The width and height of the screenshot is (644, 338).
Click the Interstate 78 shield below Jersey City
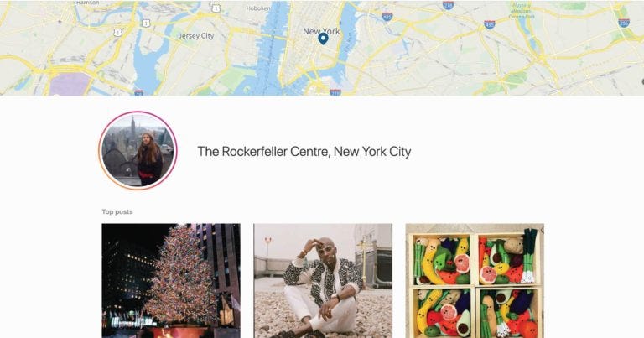tap(139, 93)
